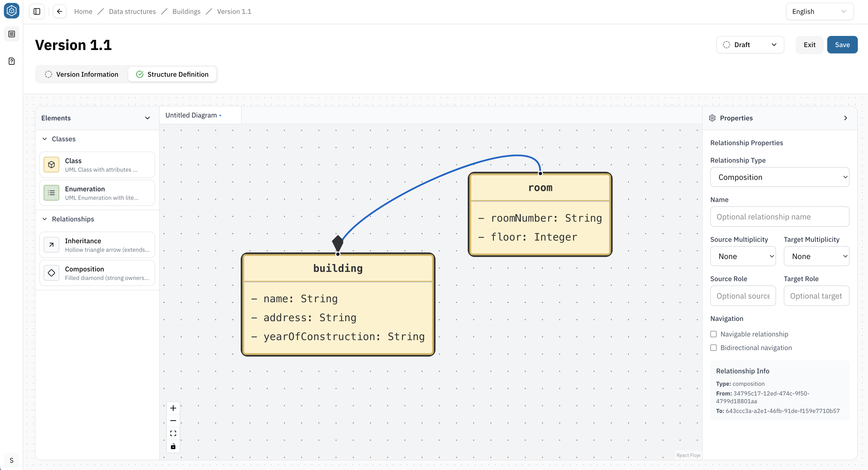The height and width of the screenshot is (470, 868).
Task: Open the English language dropdown
Action: (x=819, y=11)
